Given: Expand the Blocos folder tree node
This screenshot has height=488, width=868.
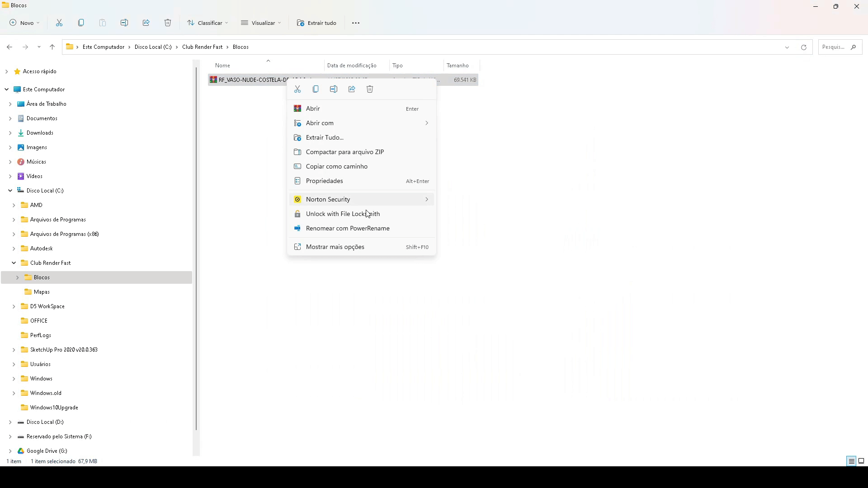Looking at the screenshot, I should pos(18,277).
